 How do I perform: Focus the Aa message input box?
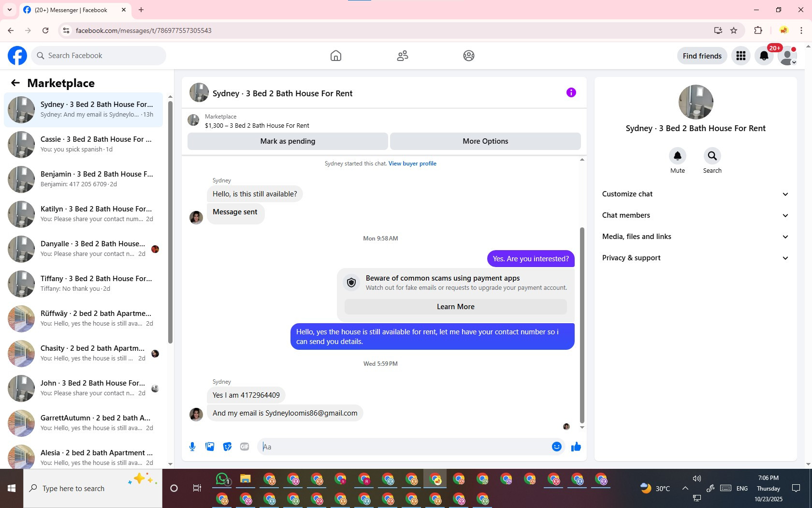point(404,447)
